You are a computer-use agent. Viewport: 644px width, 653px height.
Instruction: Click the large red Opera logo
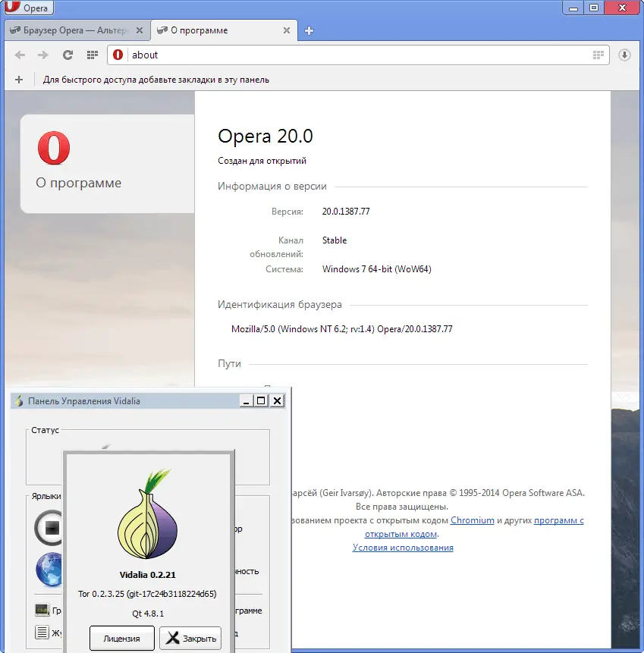pos(54,148)
